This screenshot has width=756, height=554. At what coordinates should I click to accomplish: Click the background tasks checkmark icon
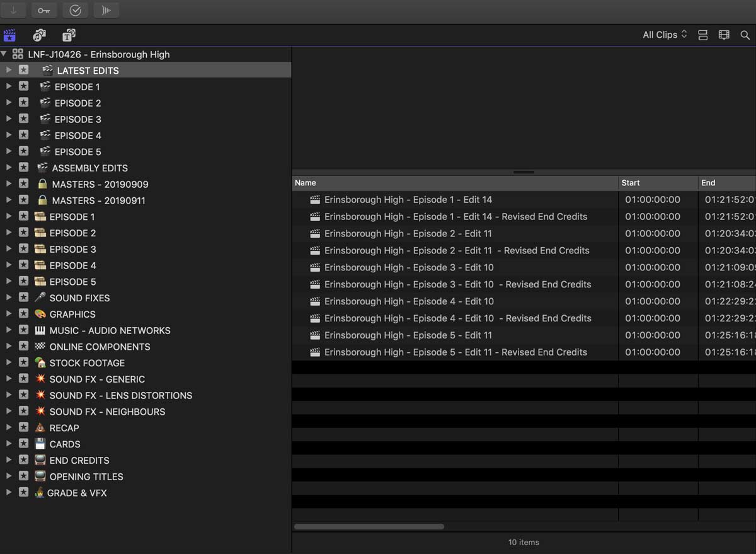pos(75,10)
